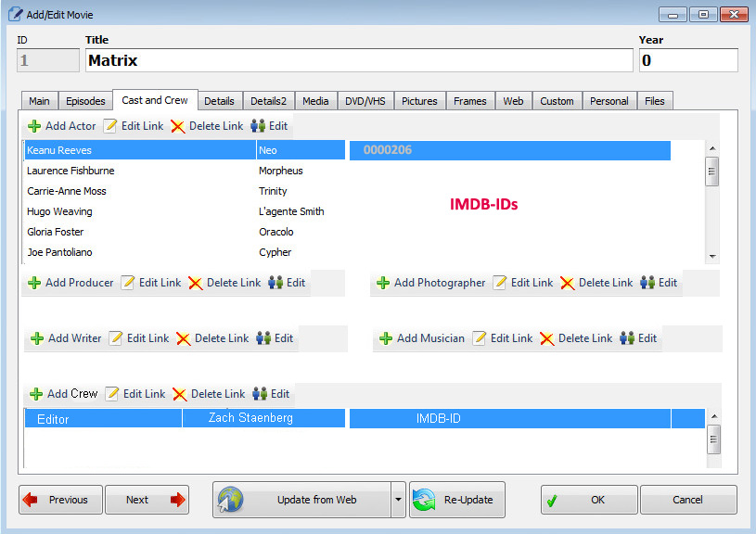Confirm changes with the OK button
The image size is (756, 534).
pos(589,500)
